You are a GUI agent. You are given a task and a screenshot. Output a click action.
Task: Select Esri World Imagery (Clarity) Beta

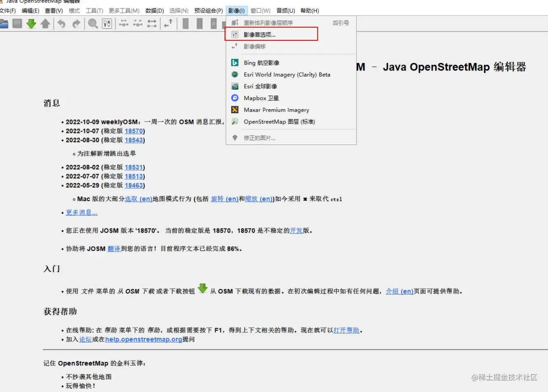291,75
